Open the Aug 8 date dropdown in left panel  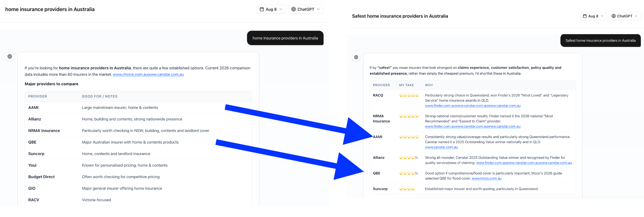pos(271,9)
